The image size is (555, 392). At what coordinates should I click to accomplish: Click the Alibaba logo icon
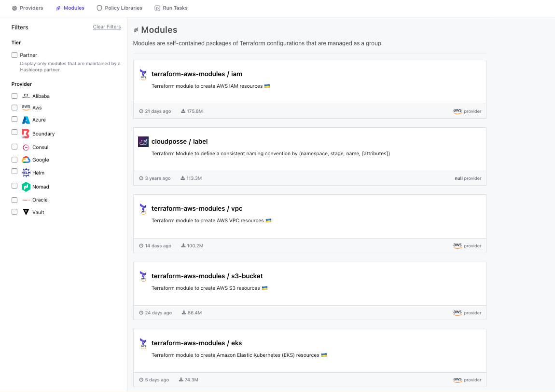[x=26, y=96]
